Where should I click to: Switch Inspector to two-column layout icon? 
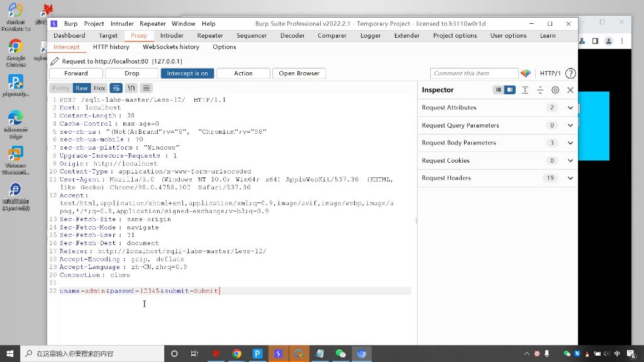[509, 90]
